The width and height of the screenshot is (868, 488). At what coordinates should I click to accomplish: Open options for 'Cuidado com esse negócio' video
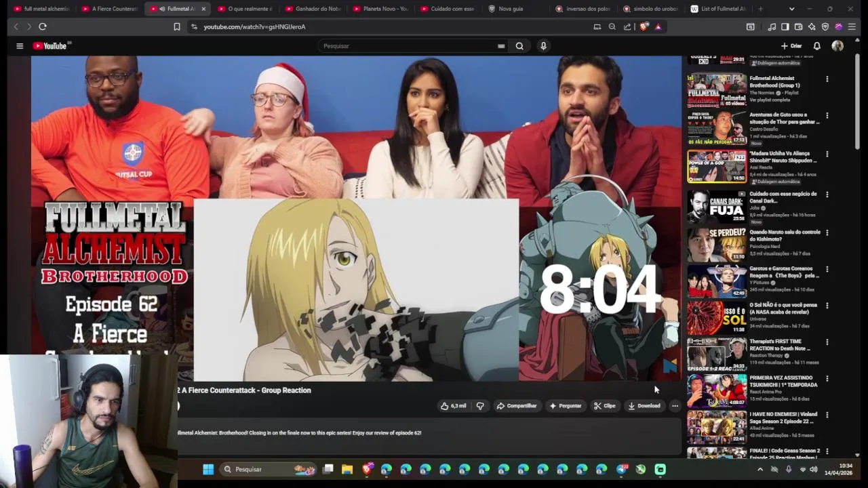coord(827,194)
